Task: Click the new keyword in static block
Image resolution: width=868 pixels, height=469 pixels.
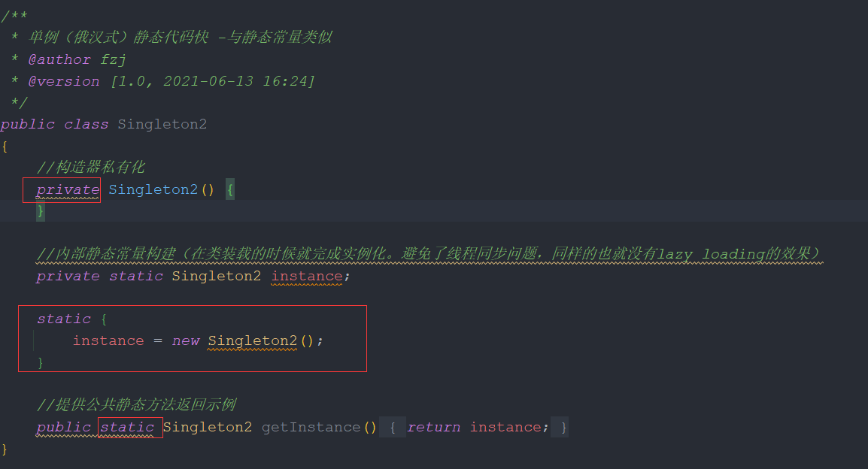Action: [186, 340]
